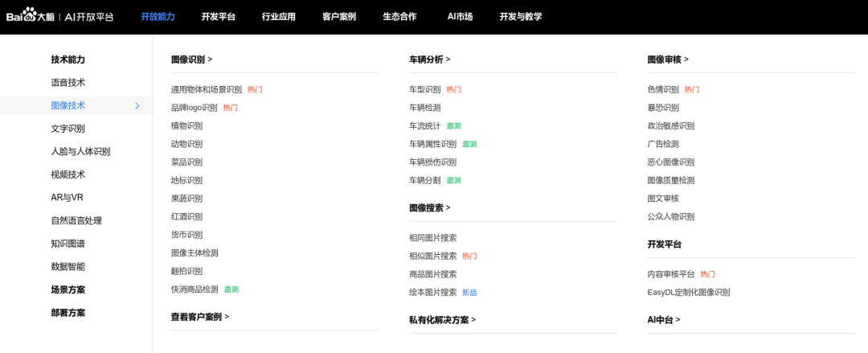Open EasyDL定制化图像识别 link
The image size is (868, 353).
tap(689, 293)
